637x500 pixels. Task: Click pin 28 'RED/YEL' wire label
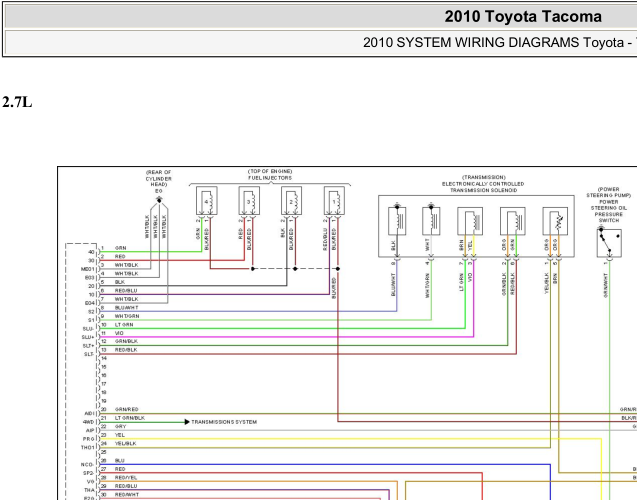tap(126, 478)
